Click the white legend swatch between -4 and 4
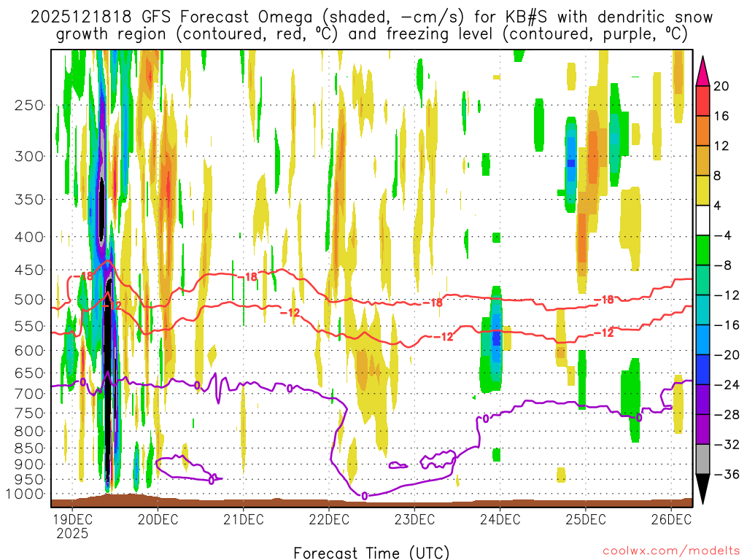Viewport: 747px width, 560px height. (703, 220)
